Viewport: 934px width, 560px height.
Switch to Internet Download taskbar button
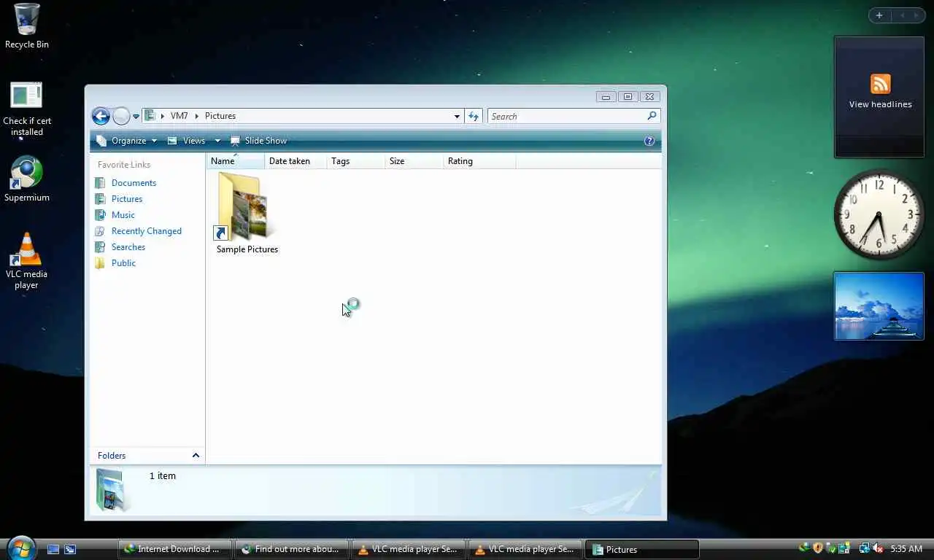pyautogui.click(x=174, y=549)
